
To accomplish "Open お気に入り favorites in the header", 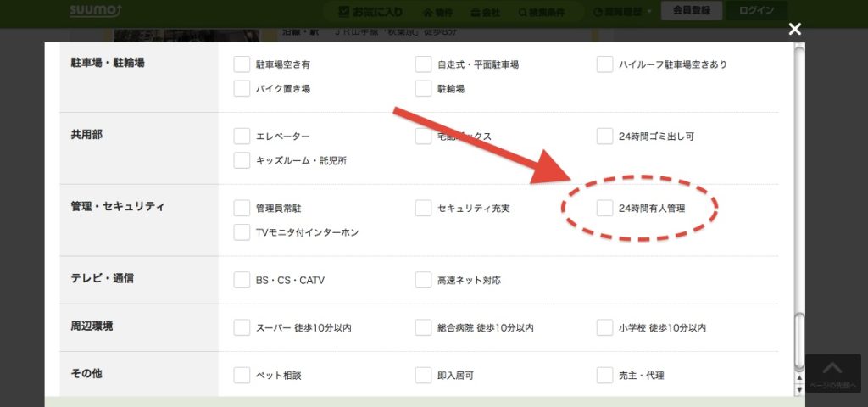I will click(370, 12).
